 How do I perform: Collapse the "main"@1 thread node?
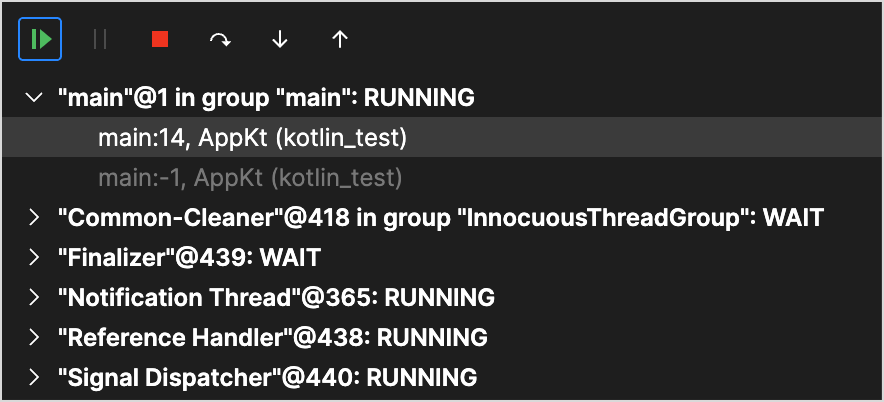tap(34, 98)
